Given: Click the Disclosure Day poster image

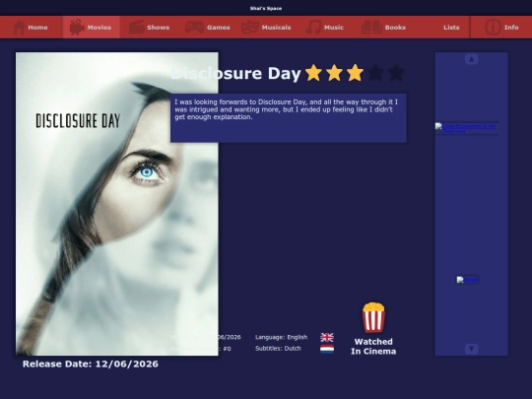Looking at the screenshot, I should click(x=116, y=204).
